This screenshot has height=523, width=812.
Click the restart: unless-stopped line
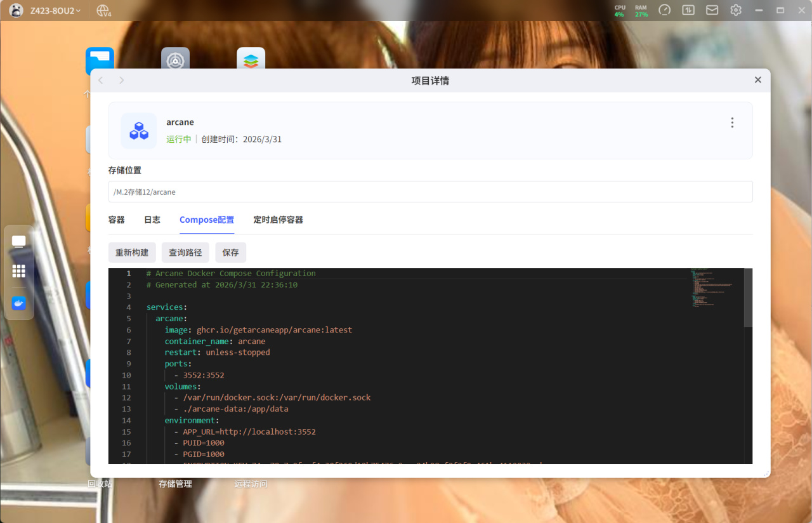click(x=218, y=352)
